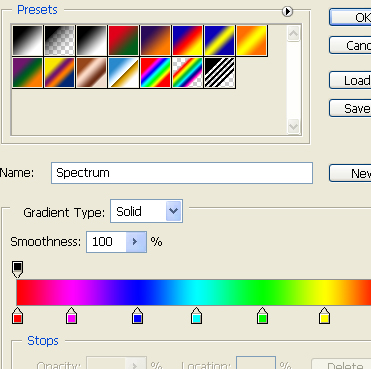This screenshot has height=369, width=371.
Task: Select the Spectrum gradient preset
Action: (x=156, y=73)
